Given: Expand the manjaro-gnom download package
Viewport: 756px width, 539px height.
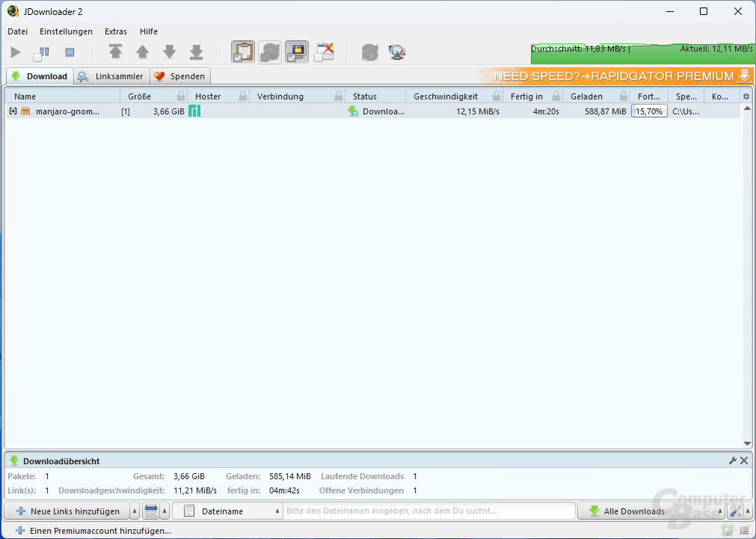Looking at the screenshot, I should [x=12, y=111].
